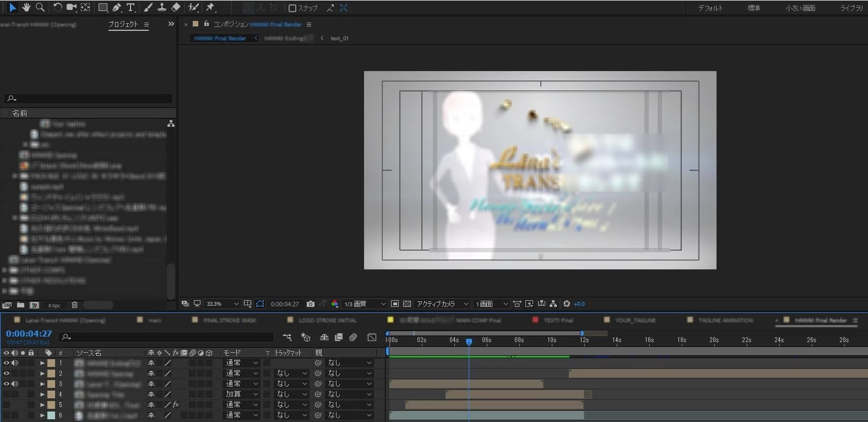Mute audio of layer 3
Viewport: 868px width, 422px height.
[x=15, y=383]
